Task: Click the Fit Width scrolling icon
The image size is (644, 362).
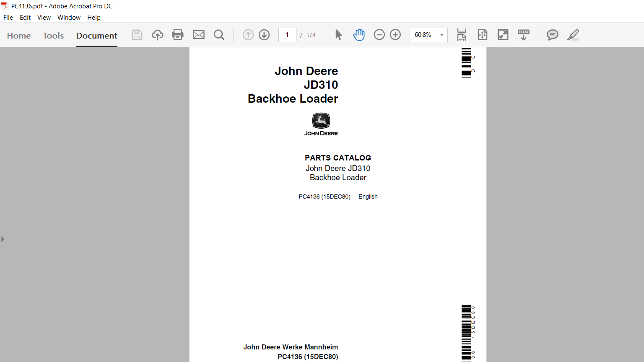Action: (462, 35)
